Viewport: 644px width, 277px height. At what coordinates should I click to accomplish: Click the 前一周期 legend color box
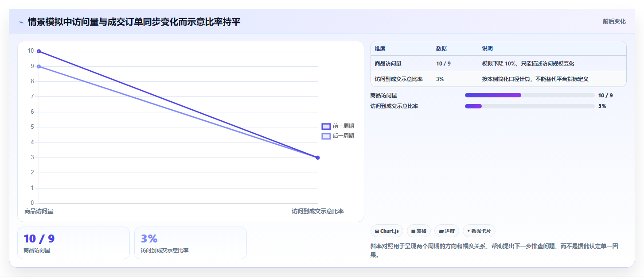326,126
